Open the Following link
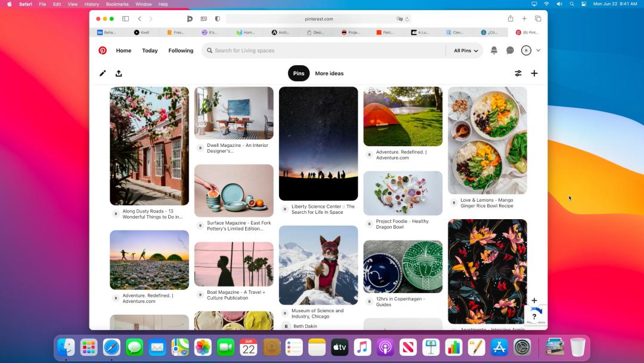Image resolution: width=644 pixels, height=363 pixels. (x=181, y=51)
